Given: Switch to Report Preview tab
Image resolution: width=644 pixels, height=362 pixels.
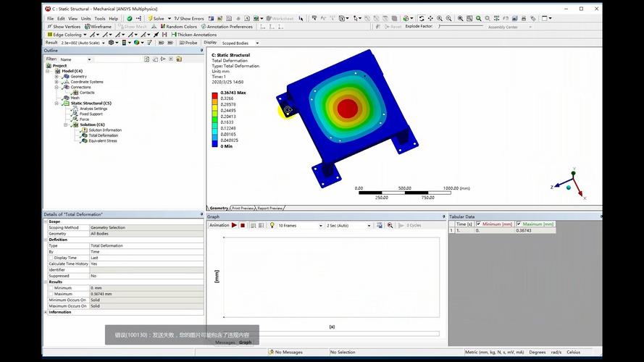Looking at the screenshot, I should click(269, 208).
